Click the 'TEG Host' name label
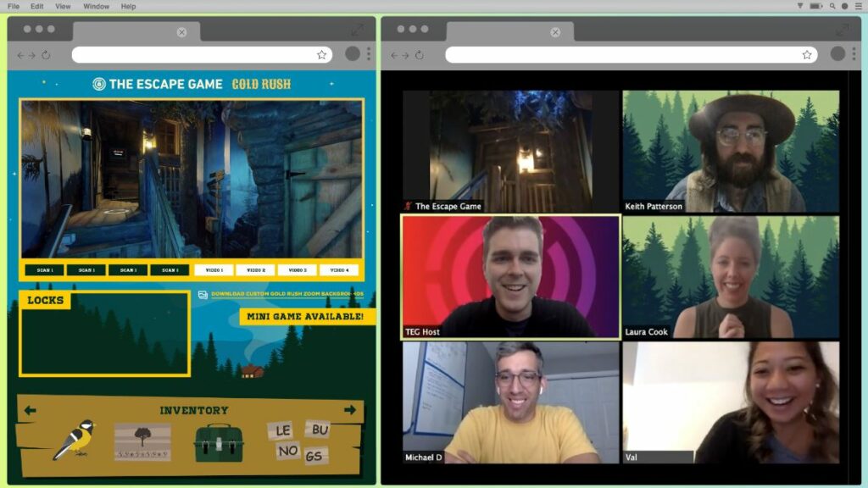Screen dimensions: 868x488 click(422, 332)
